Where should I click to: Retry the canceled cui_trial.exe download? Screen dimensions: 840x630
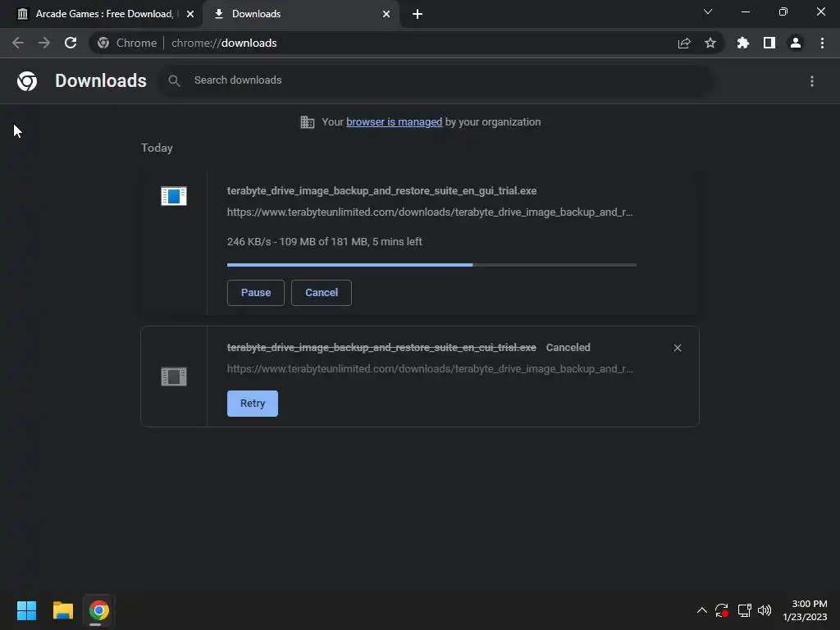click(x=253, y=404)
